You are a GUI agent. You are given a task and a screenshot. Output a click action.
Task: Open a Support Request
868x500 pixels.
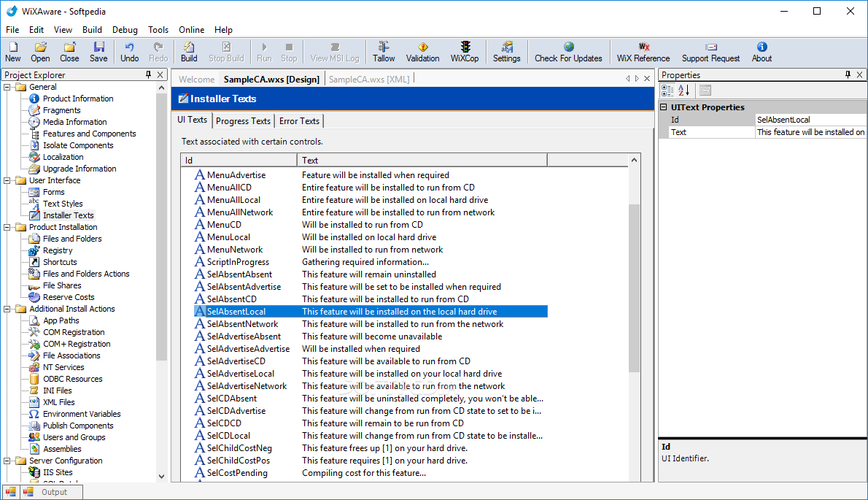[710, 52]
